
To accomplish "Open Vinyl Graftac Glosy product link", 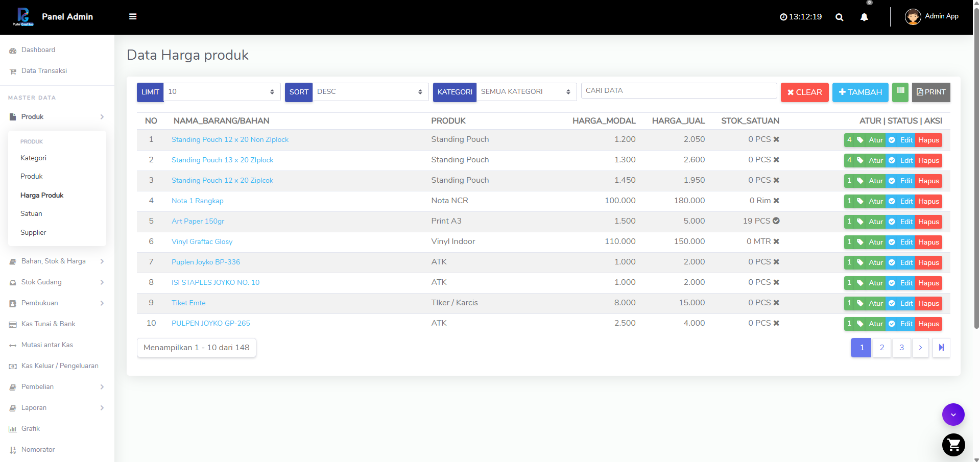I will pyautogui.click(x=202, y=241).
